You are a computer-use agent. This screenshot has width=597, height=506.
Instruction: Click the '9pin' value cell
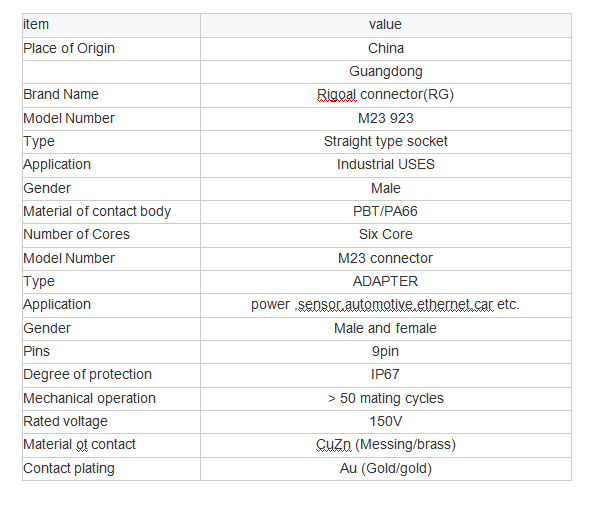coord(386,352)
